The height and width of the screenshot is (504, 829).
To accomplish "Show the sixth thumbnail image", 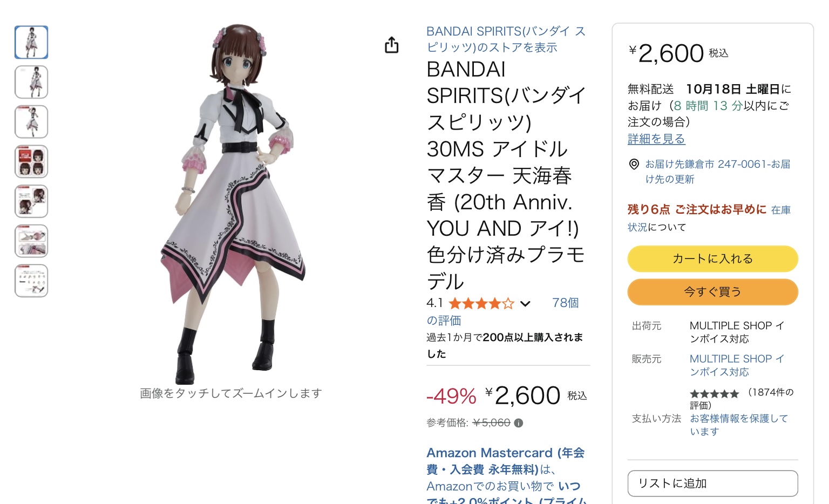I will click(31, 241).
